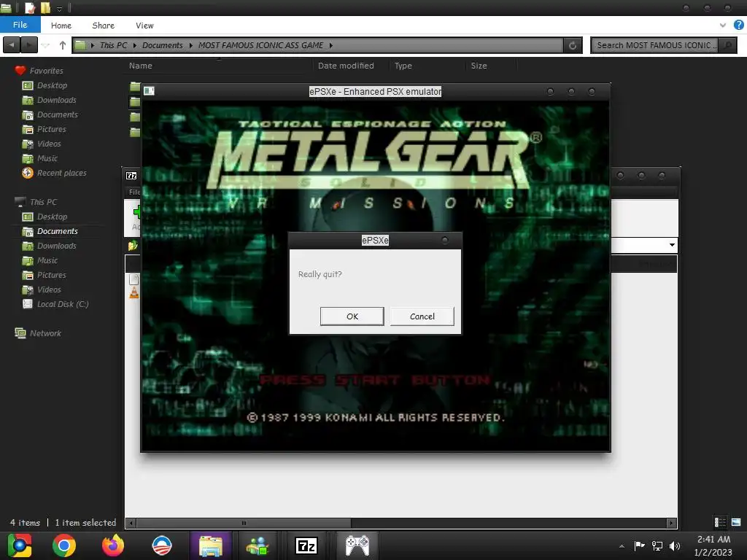Screen dimensions: 747x560
Task: Open Firefox from taskbar
Action: click(x=113, y=545)
